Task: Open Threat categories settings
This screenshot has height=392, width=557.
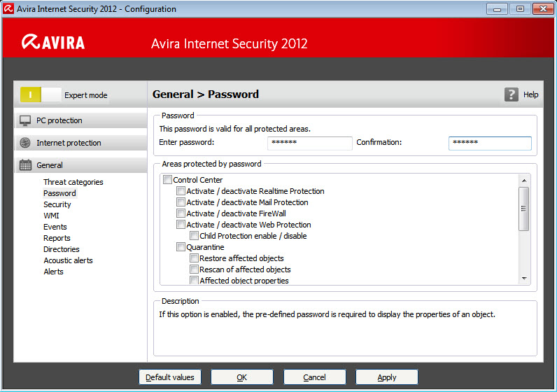Action: click(x=73, y=182)
